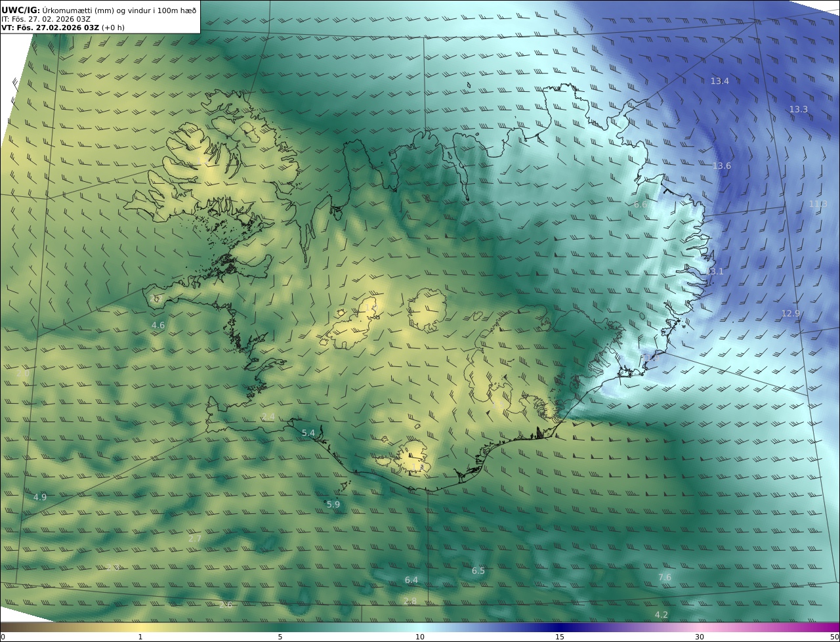Screen dimensions: 840x642
Task: Click the 'VT: Fös. 27.02.2026 03Z (+0 h)' line
Action: click(63, 28)
